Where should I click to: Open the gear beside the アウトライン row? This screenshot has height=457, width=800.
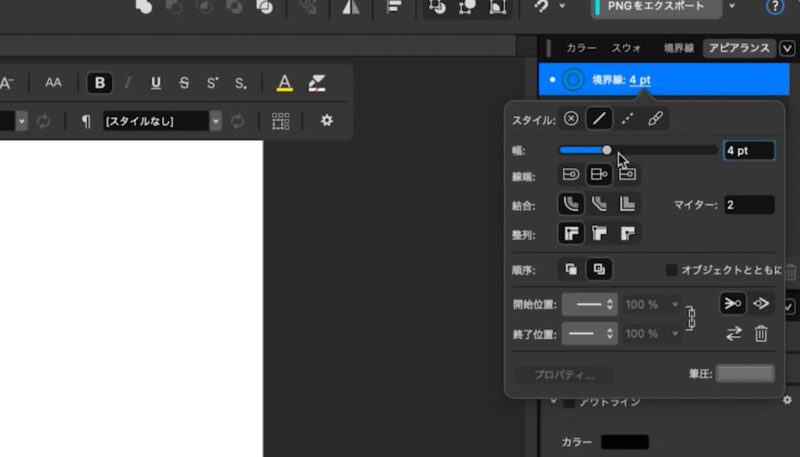[787, 400]
